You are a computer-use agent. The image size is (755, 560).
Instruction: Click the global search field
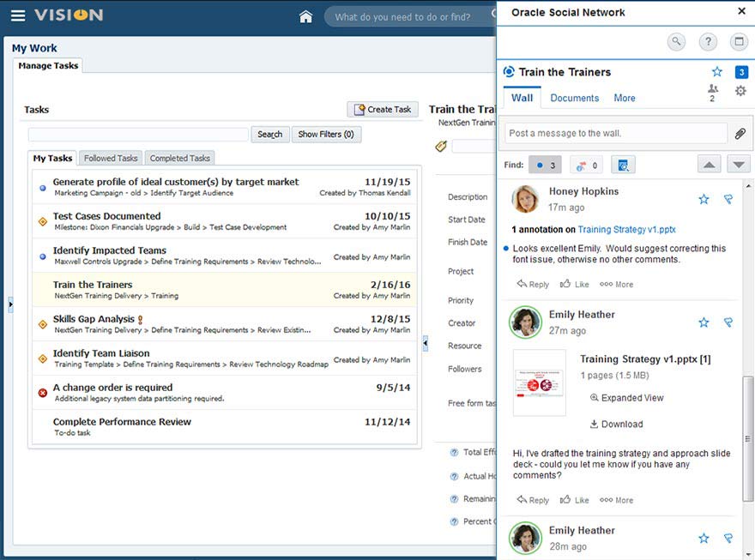[x=410, y=17]
